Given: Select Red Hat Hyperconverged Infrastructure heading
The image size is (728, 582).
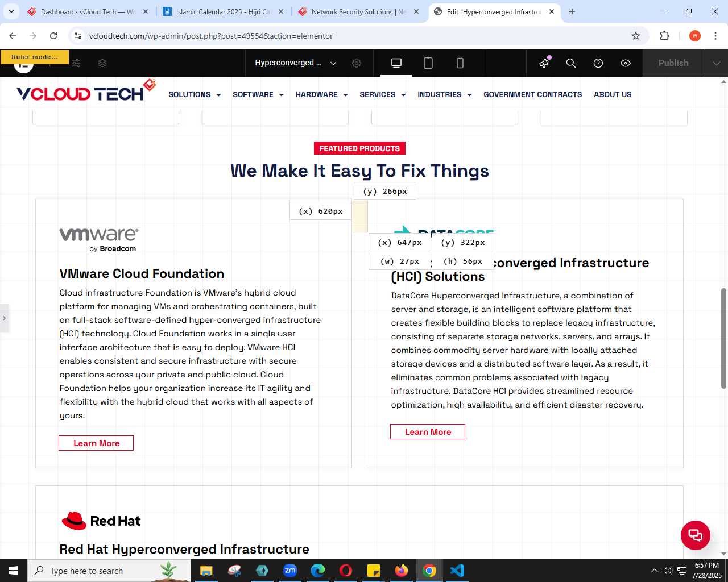Looking at the screenshot, I should point(184,549).
